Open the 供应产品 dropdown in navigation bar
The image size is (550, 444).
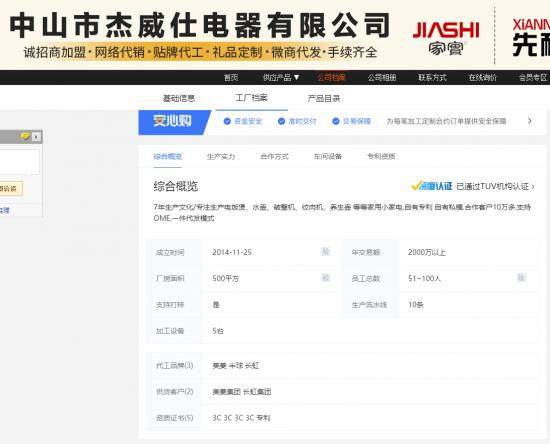(x=281, y=78)
